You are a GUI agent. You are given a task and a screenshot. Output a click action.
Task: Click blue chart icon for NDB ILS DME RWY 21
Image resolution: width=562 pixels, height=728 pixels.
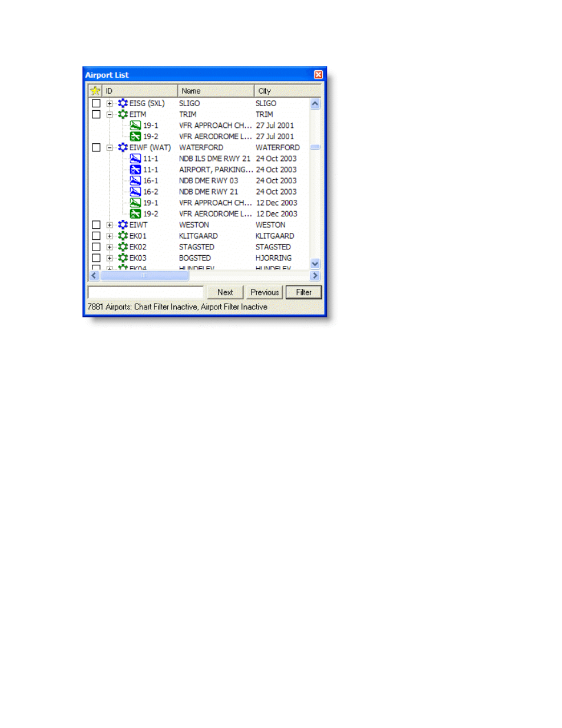pyautogui.click(x=135, y=159)
